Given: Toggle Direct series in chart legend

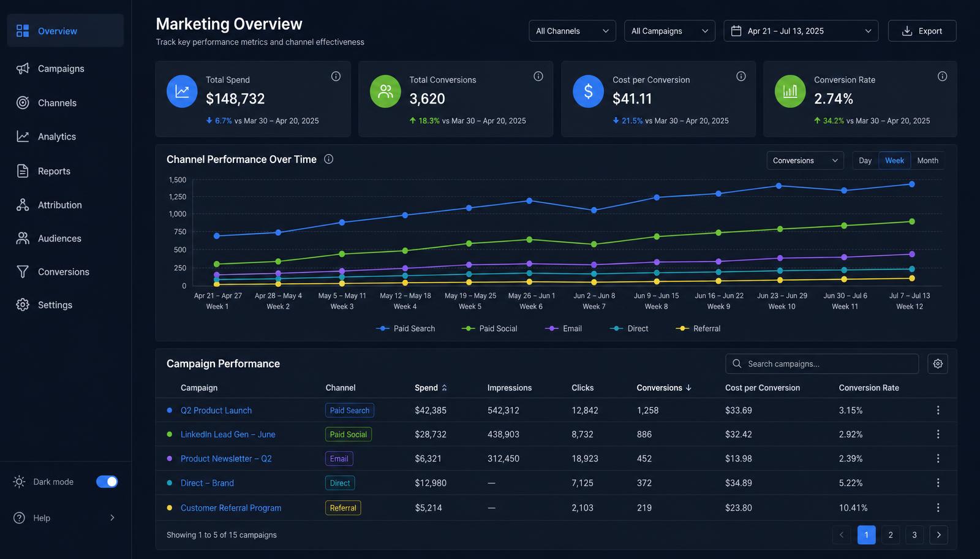Looking at the screenshot, I should click(x=629, y=329).
